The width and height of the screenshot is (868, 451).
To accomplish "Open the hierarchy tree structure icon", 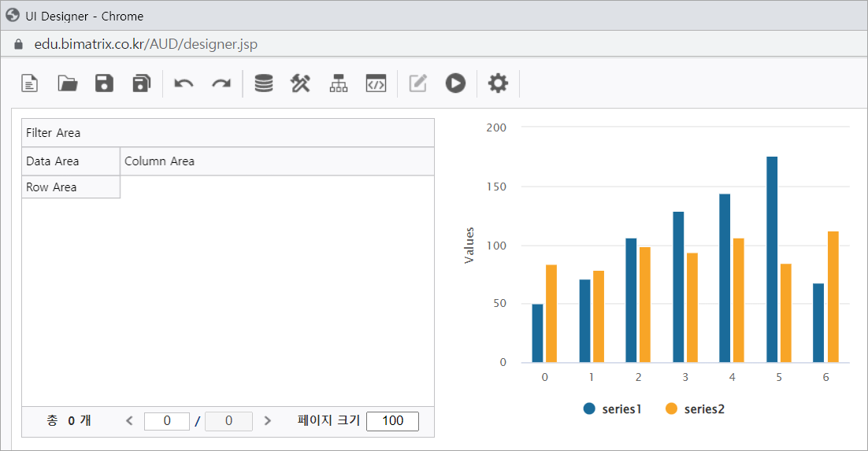I will [x=339, y=83].
